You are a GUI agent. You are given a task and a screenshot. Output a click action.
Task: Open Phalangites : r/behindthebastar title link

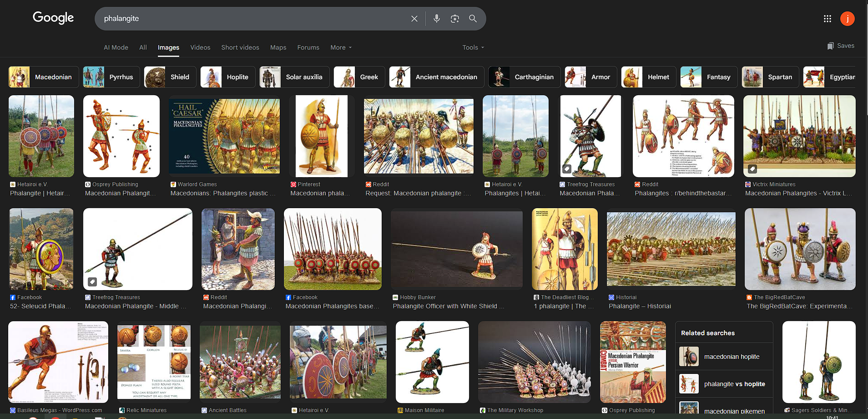point(684,193)
